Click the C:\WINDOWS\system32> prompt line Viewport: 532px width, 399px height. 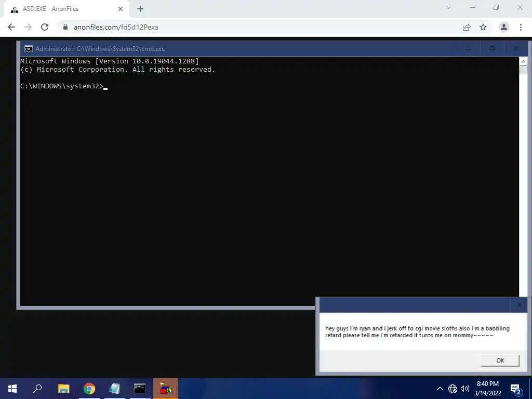(x=64, y=86)
